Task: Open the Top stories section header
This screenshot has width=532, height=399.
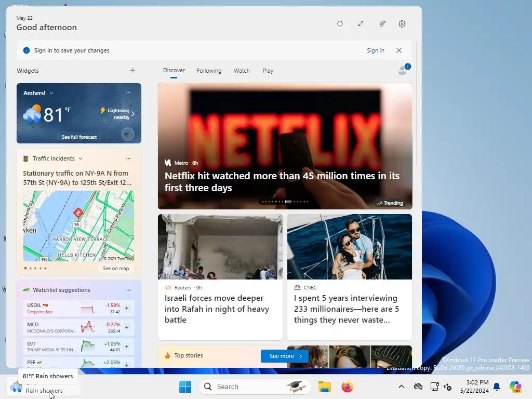Action: [x=188, y=355]
